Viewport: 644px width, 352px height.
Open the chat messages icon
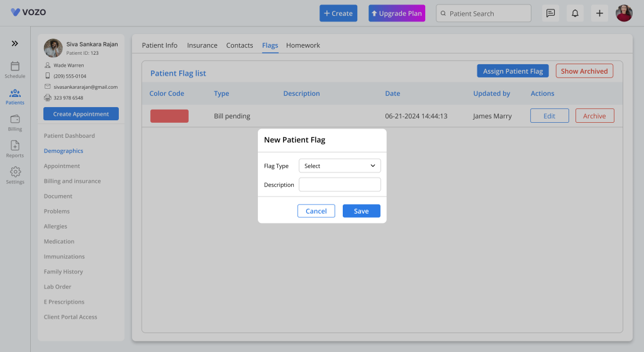(550, 14)
